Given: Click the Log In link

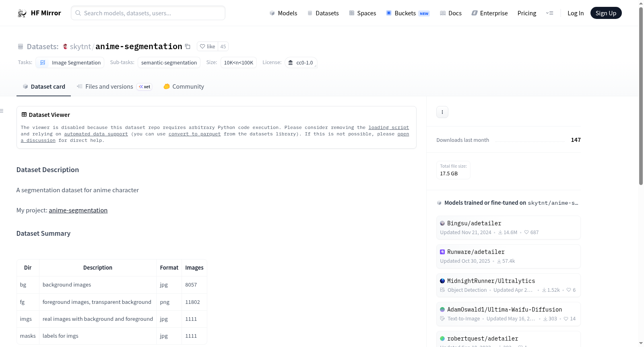Looking at the screenshot, I should click(576, 13).
